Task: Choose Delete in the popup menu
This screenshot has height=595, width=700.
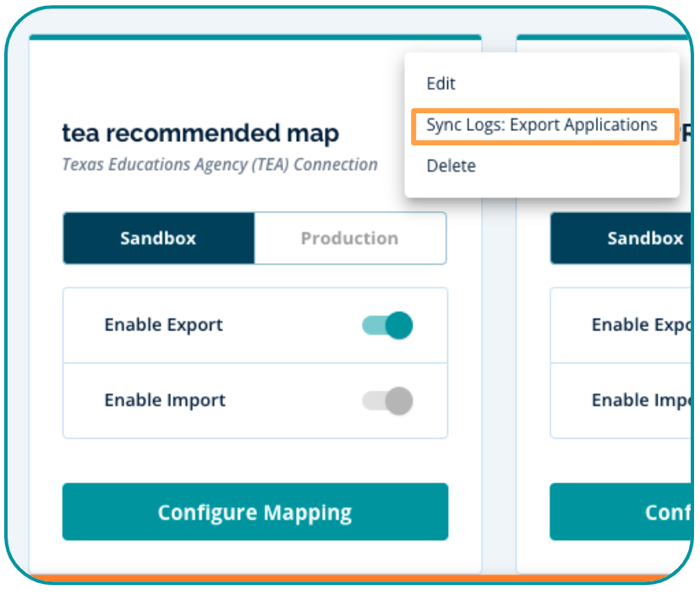Action: pyautogui.click(x=451, y=166)
